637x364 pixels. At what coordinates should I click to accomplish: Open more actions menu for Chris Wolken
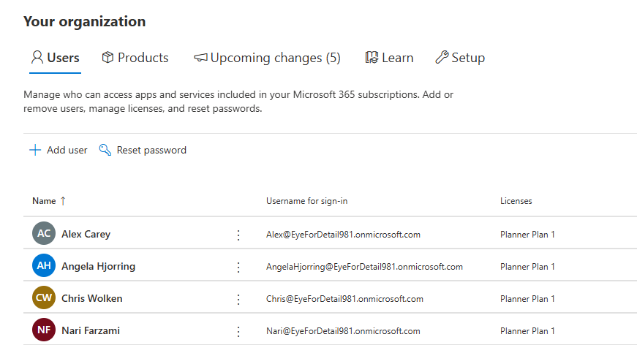pos(238,299)
